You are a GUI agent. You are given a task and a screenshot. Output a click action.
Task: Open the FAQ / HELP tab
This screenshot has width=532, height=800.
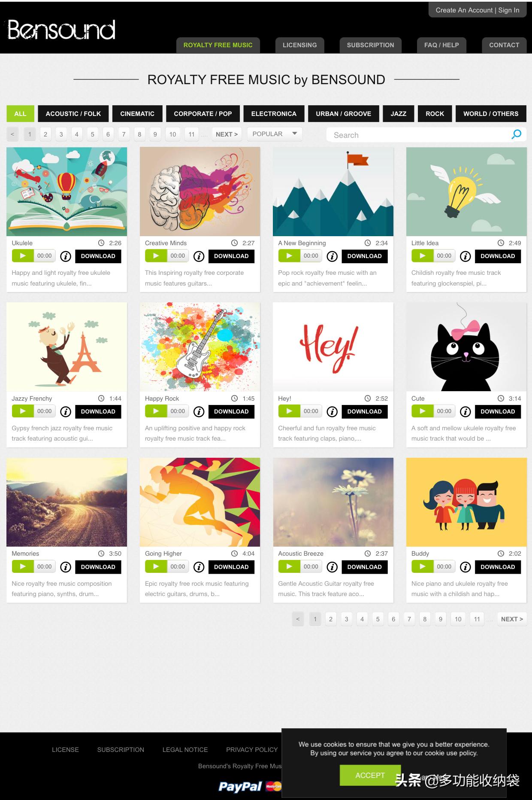coord(441,45)
